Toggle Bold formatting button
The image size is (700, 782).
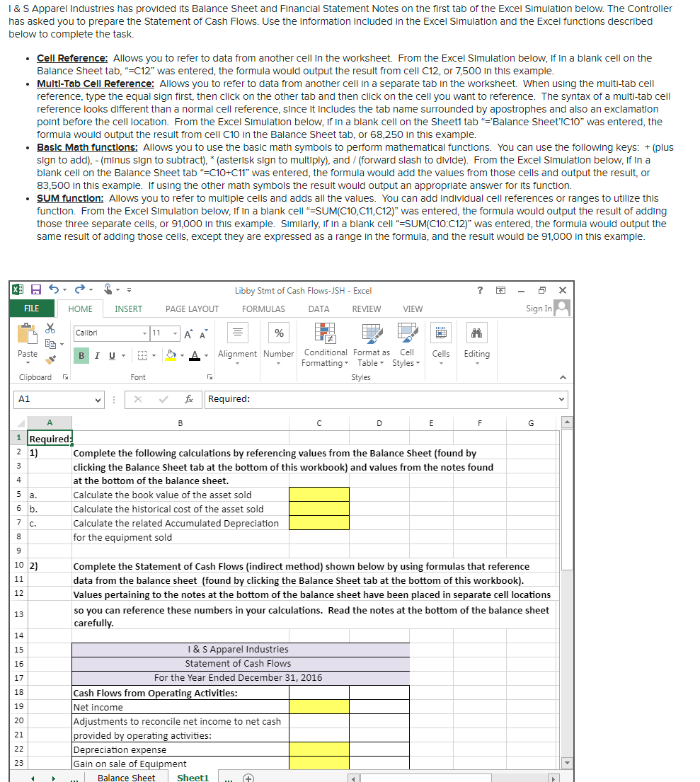(x=81, y=355)
